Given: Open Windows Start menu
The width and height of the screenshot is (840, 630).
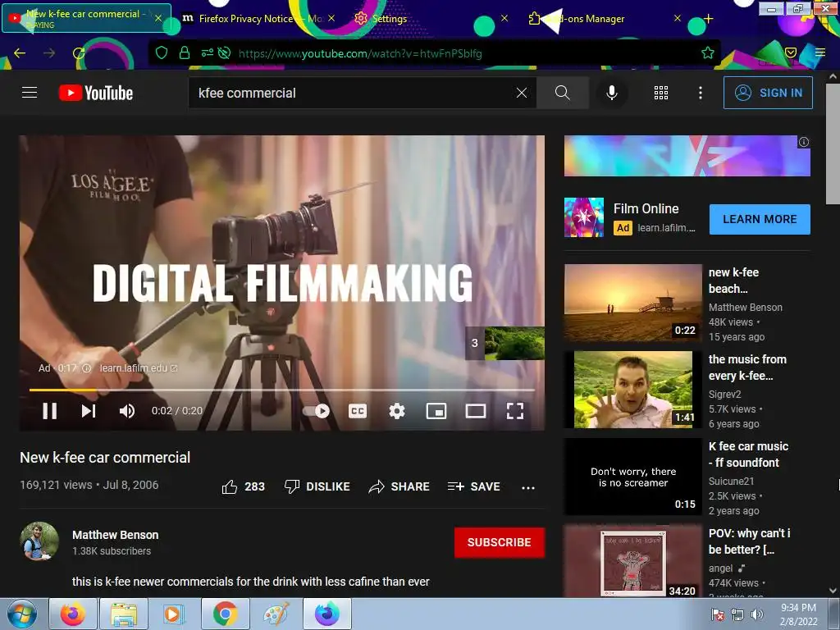Looking at the screenshot, I should pos(22,614).
